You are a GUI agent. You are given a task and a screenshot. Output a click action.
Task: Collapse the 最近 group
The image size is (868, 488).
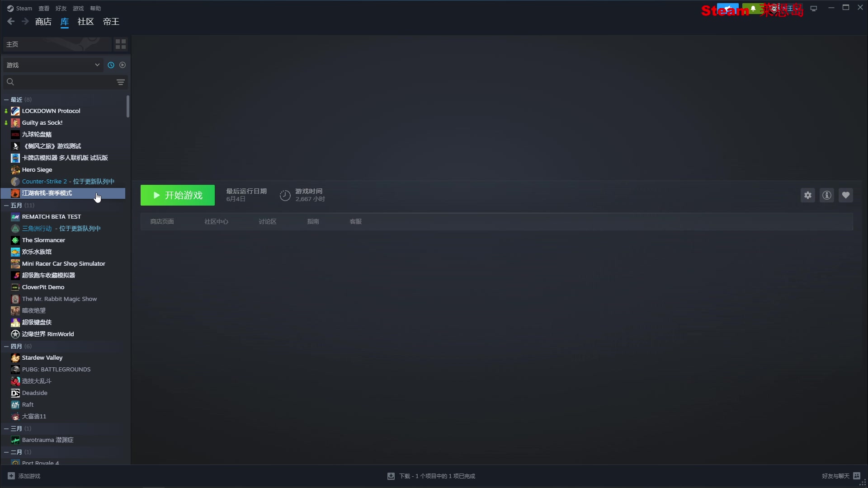point(6,99)
